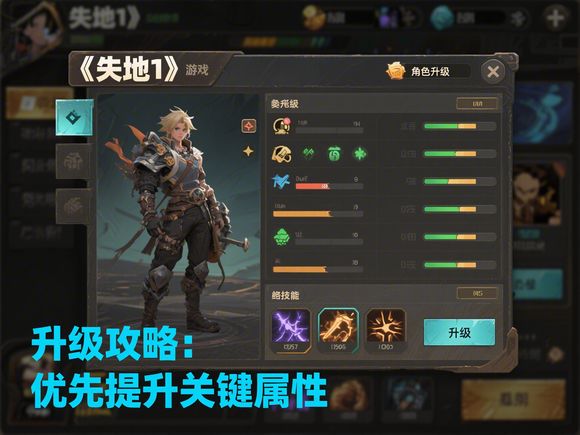Click the plus icon in top bar

pos(556,17)
